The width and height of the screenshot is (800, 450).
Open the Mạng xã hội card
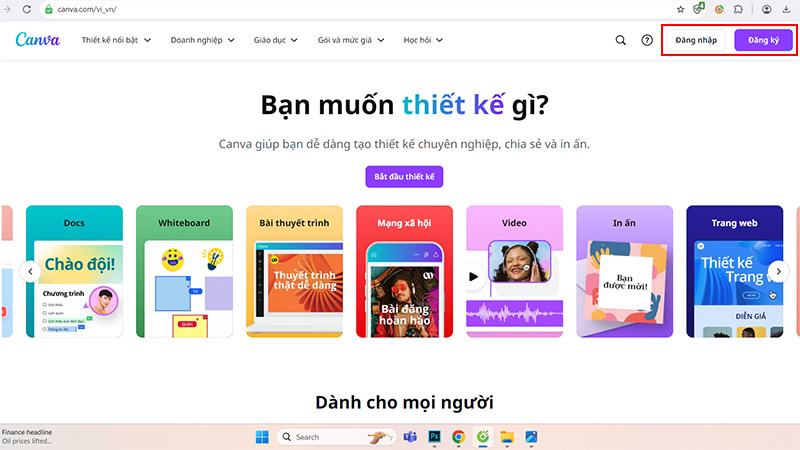pos(405,271)
